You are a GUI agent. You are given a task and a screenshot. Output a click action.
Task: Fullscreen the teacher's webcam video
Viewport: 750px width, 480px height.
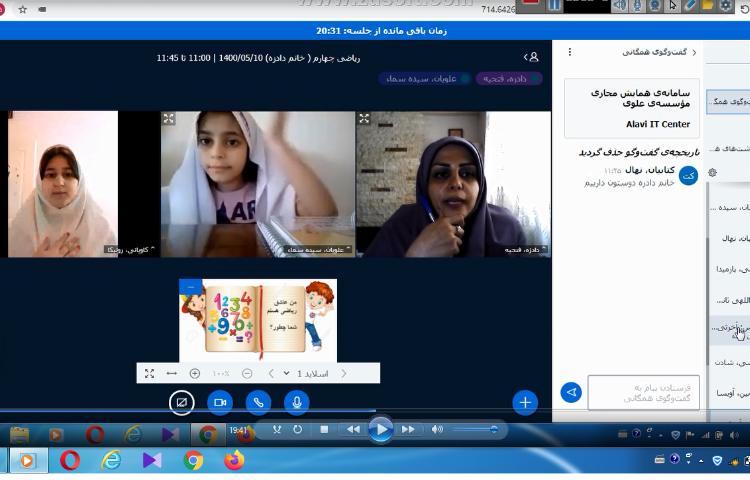pos(363,119)
